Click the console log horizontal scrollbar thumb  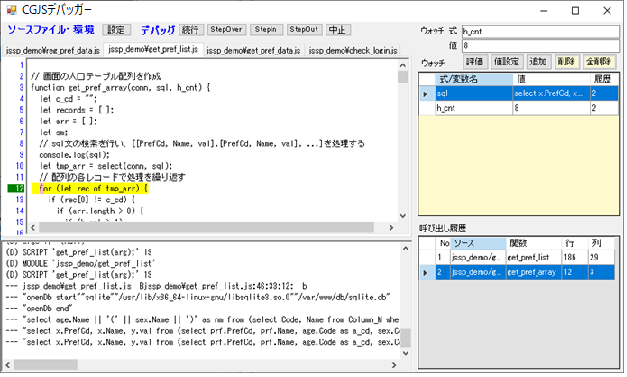click(x=46, y=365)
